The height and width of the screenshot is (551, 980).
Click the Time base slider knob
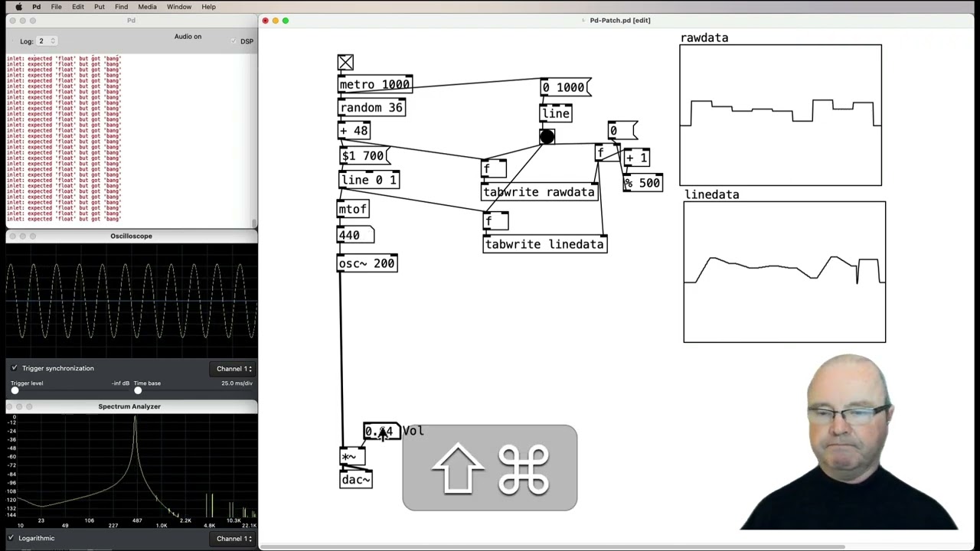[138, 390]
